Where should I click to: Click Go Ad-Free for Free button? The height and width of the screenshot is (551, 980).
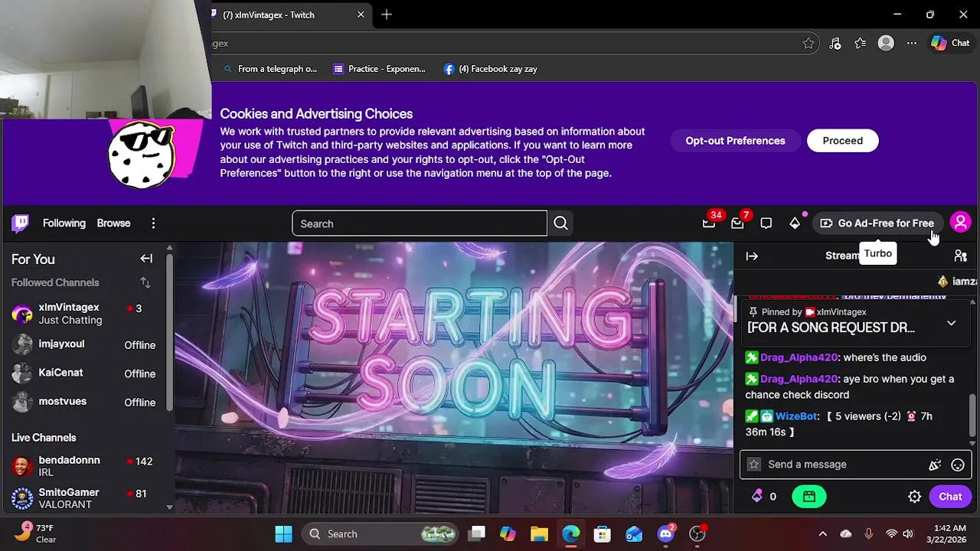[x=877, y=223]
